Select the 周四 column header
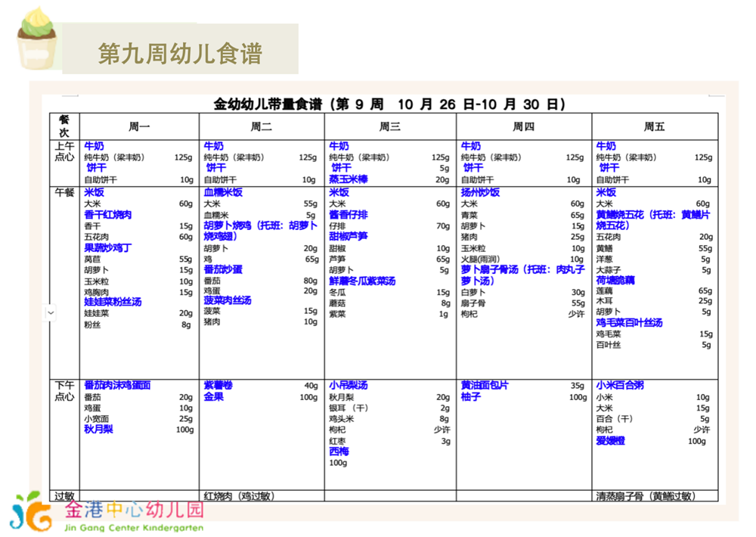The width and height of the screenshot is (756, 537). point(524,127)
